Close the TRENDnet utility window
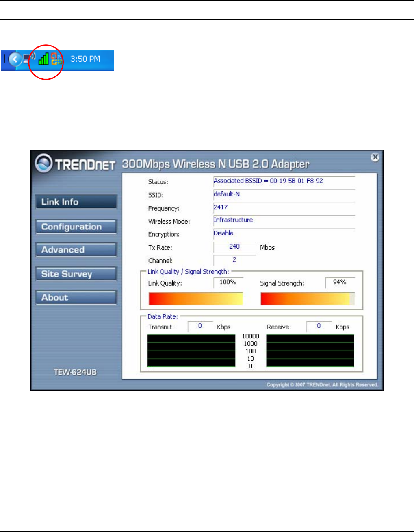Image resolution: width=414 pixels, height=532 pixels. tap(375, 157)
